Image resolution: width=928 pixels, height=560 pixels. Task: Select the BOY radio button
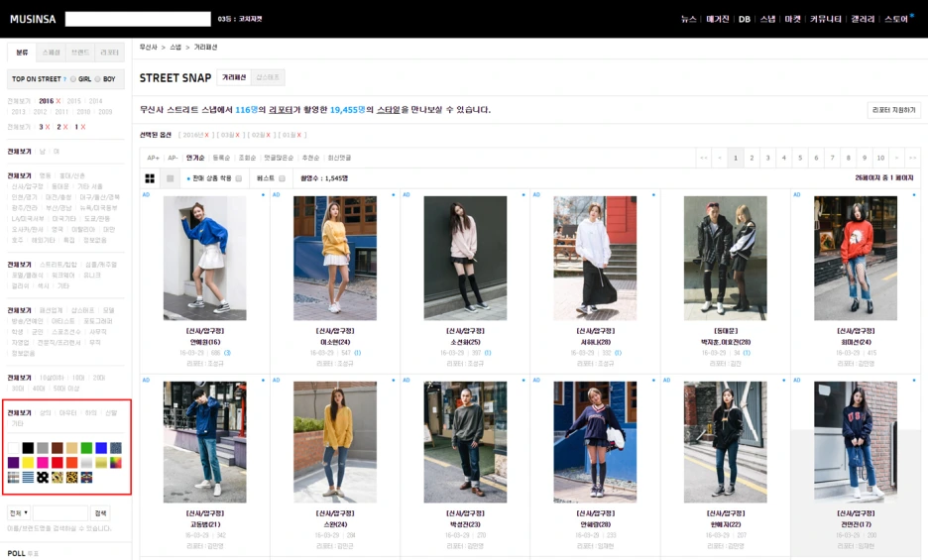97,79
